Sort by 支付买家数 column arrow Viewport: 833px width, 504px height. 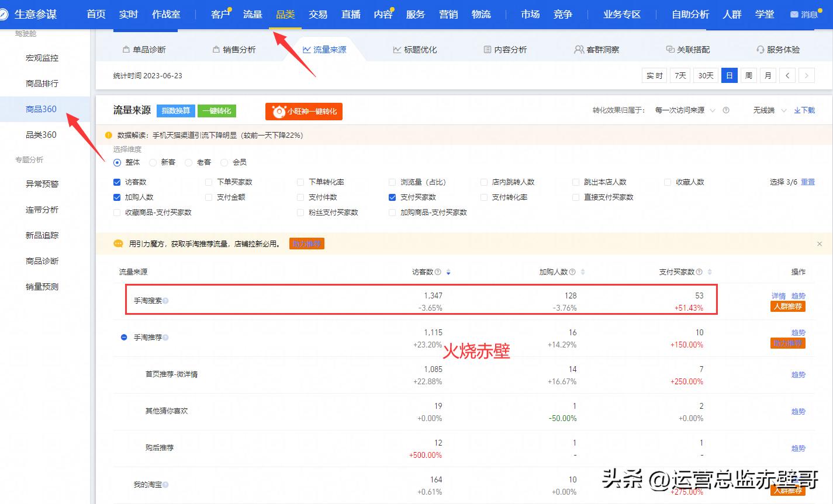pos(710,272)
